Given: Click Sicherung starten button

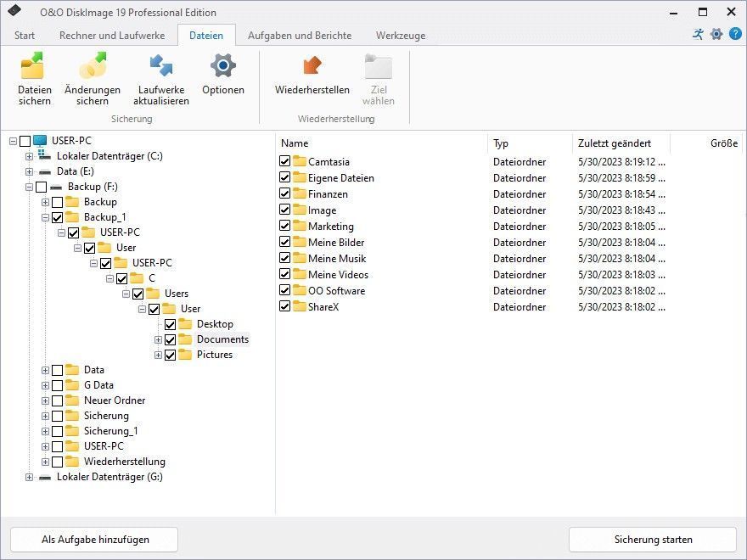Looking at the screenshot, I should (653, 540).
